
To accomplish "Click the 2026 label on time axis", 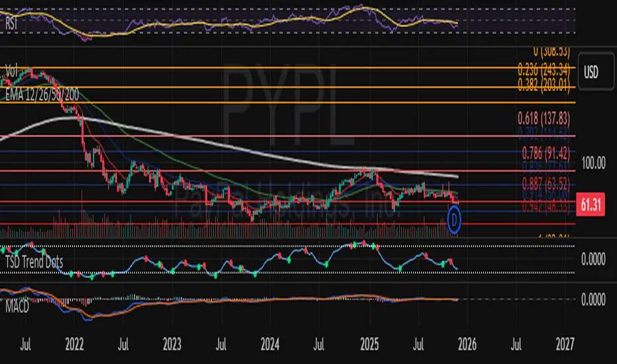I will pos(467,345).
